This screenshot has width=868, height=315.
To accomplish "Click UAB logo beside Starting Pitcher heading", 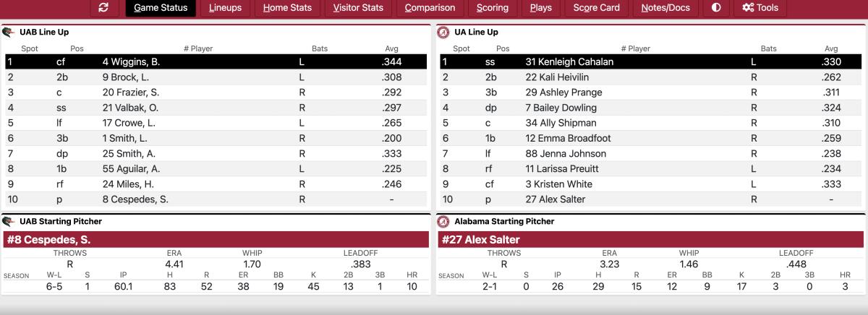I will pyautogui.click(x=9, y=221).
